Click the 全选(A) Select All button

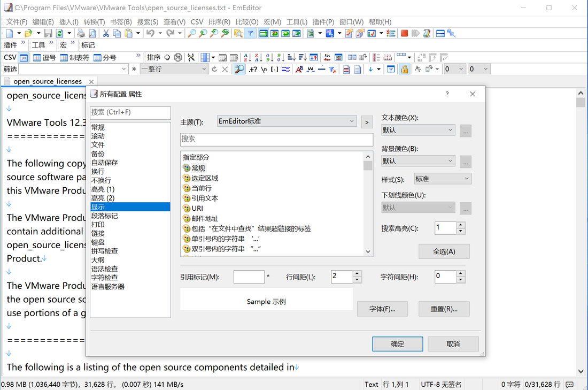pyautogui.click(x=444, y=251)
